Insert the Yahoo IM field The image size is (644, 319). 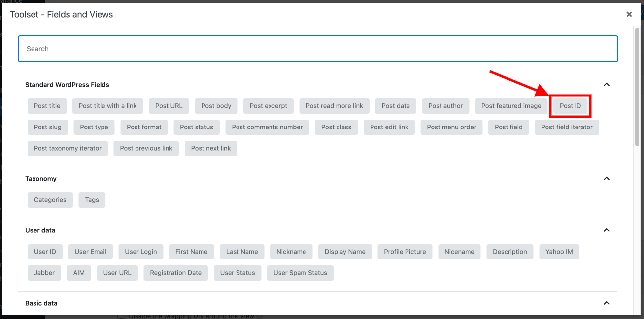click(559, 252)
